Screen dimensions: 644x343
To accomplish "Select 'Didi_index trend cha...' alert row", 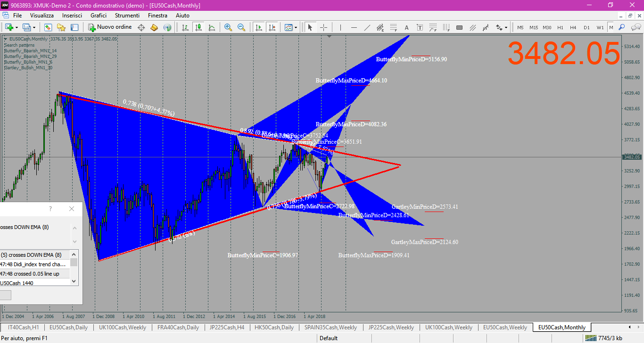I will coord(35,264).
